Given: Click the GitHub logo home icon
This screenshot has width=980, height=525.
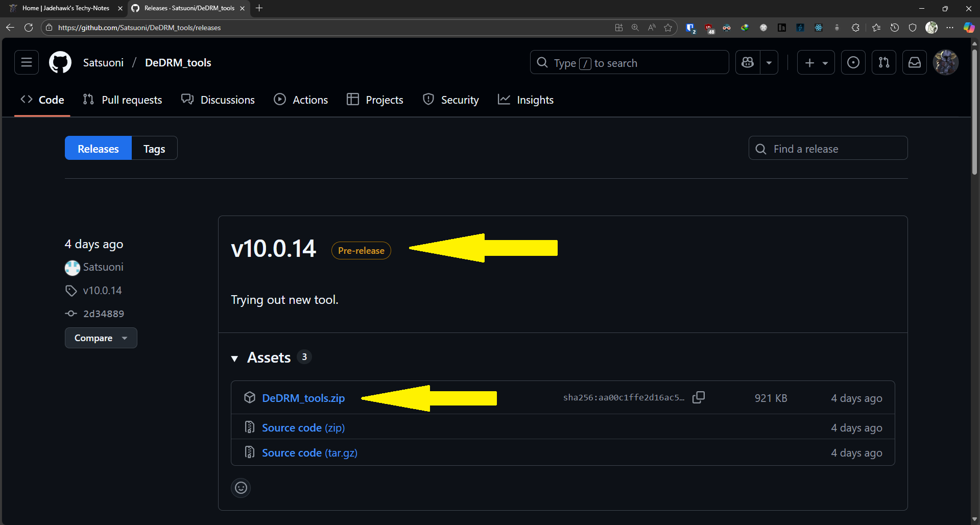Looking at the screenshot, I should [x=60, y=63].
